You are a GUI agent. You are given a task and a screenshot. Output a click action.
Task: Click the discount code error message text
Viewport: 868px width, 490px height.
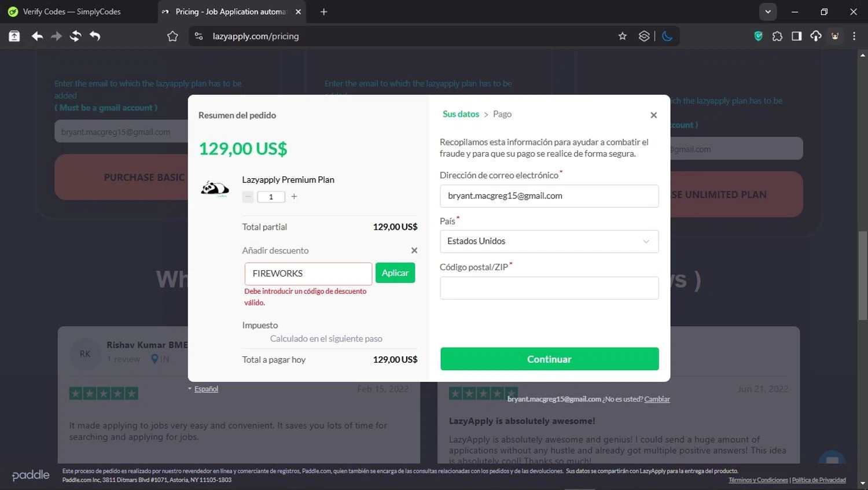[x=306, y=297]
